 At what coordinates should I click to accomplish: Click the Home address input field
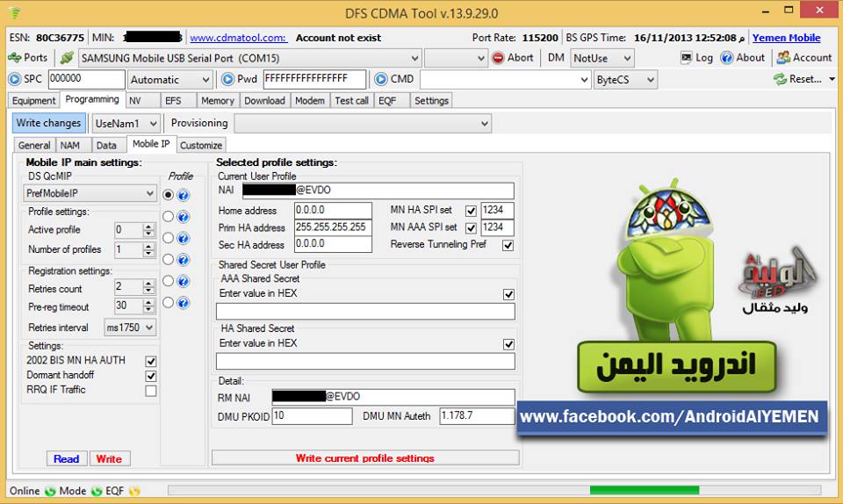tap(333, 210)
